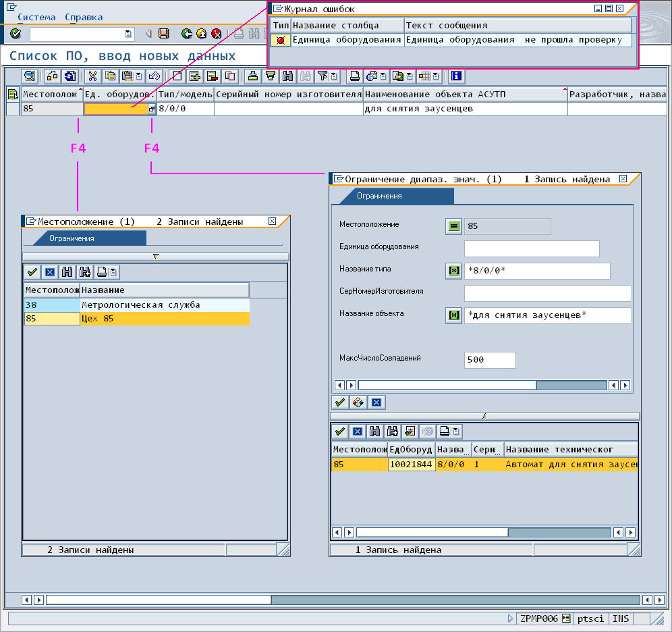Click the multiple selection icon under restrictions form
The width and height of the screenshot is (672, 632).
click(358, 402)
